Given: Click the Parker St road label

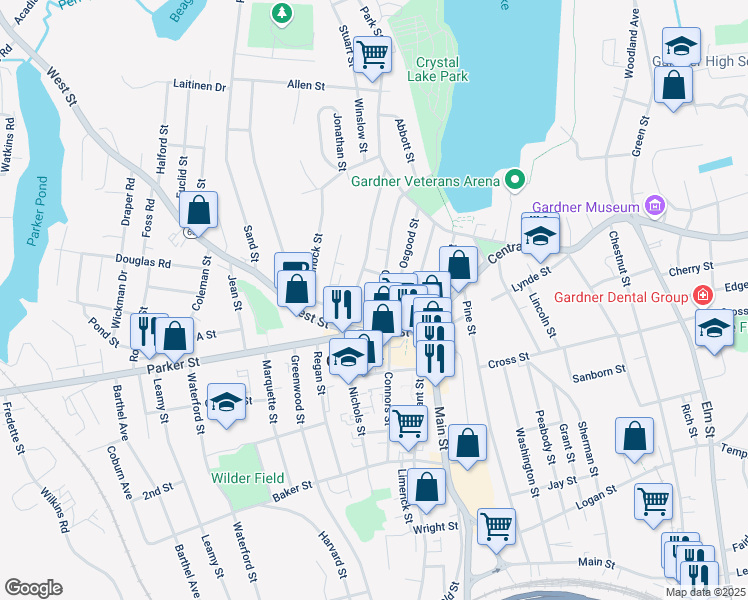Looking at the screenshot, I should [x=173, y=366].
